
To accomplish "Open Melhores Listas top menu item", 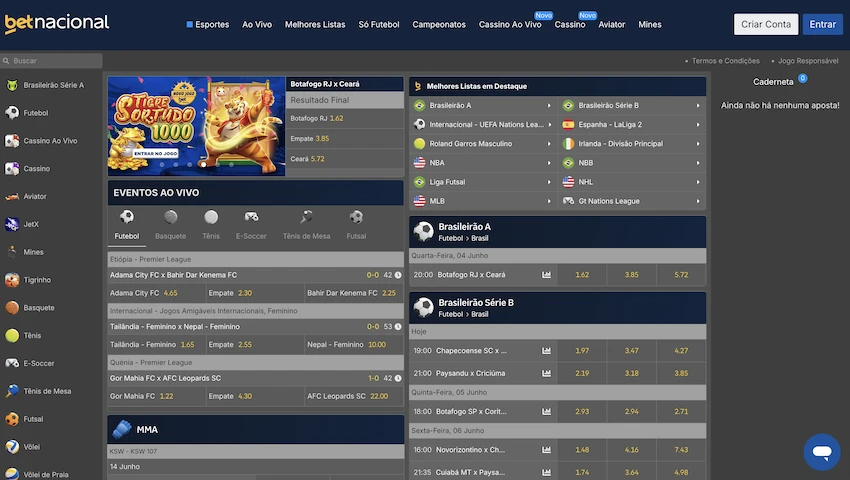I will pyautogui.click(x=315, y=24).
